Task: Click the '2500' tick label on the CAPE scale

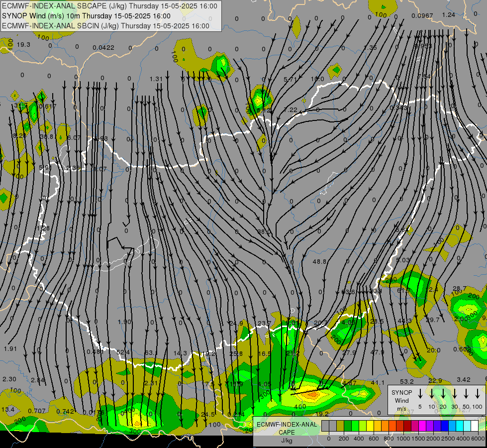Action: pyautogui.click(x=448, y=439)
